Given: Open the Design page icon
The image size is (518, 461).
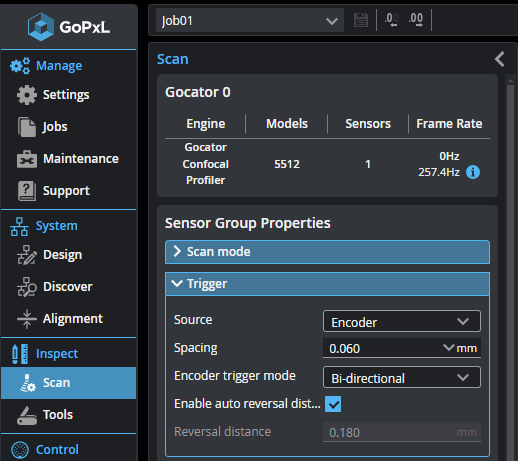Looking at the screenshot, I should coord(27,255).
